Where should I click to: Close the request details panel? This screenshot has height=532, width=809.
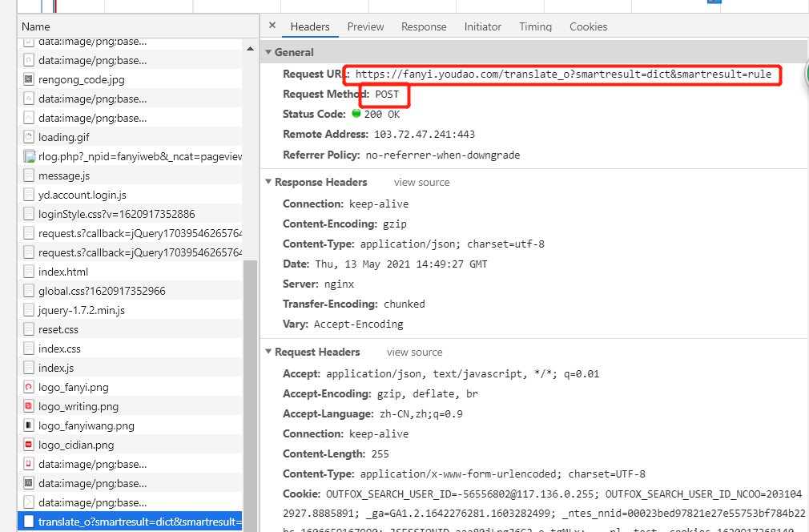click(x=272, y=26)
